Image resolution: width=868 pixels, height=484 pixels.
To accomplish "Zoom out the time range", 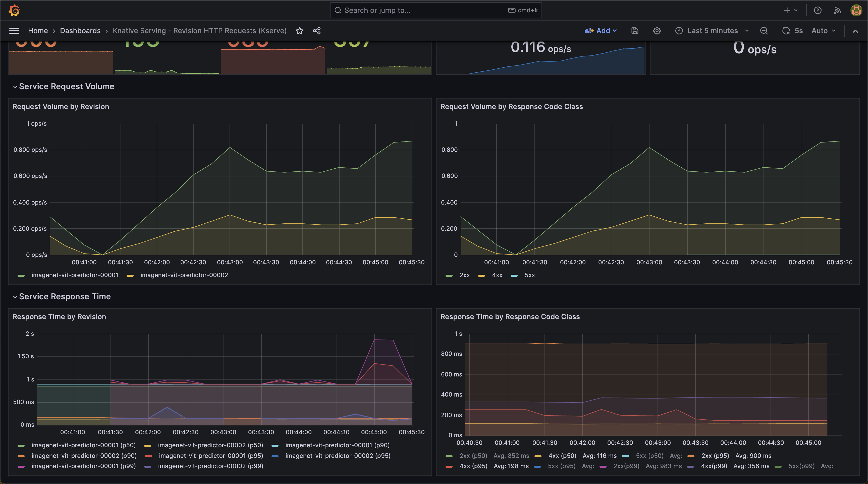I will [x=764, y=31].
